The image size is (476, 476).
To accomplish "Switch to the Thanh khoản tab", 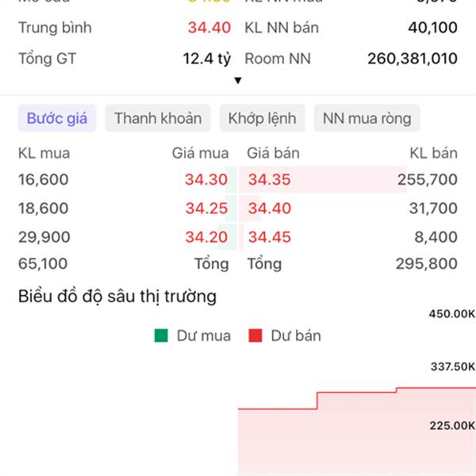I will pyautogui.click(x=158, y=119).
